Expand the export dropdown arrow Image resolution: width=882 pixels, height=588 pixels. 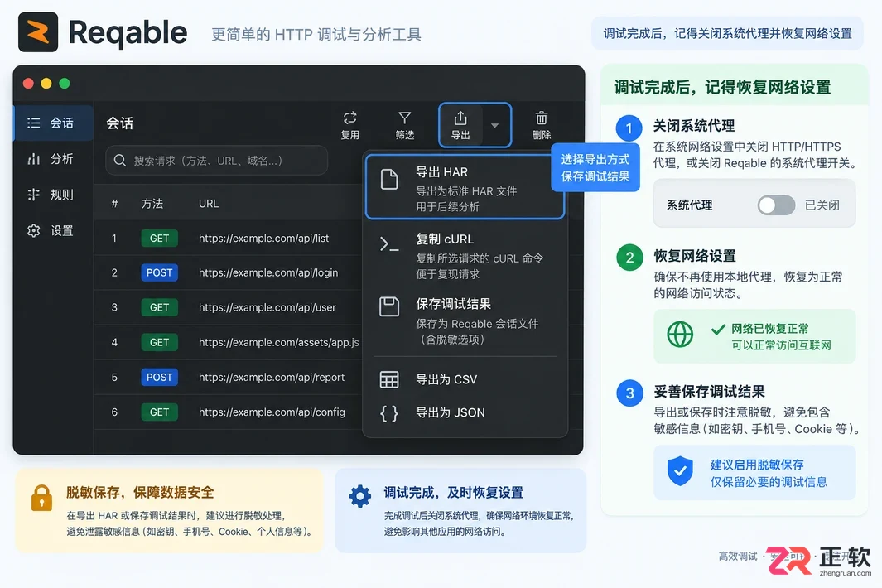[495, 125]
